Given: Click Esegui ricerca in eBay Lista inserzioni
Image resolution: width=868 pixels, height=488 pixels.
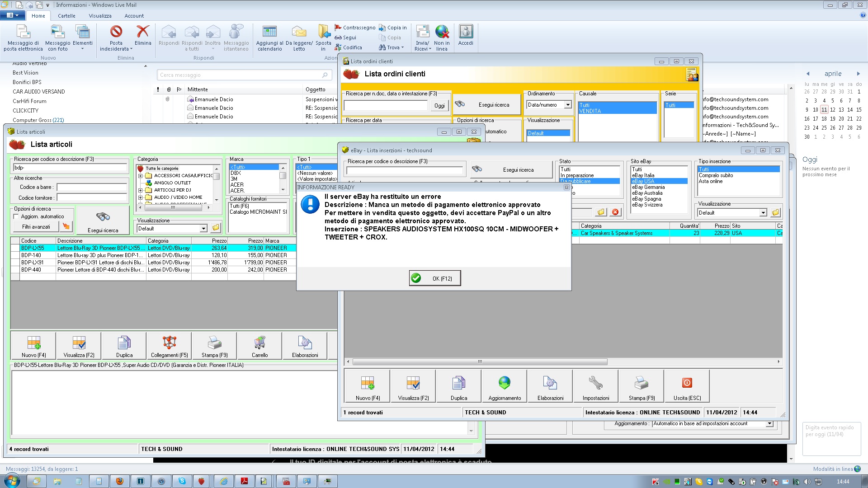Looking at the screenshot, I should (511, 169).
